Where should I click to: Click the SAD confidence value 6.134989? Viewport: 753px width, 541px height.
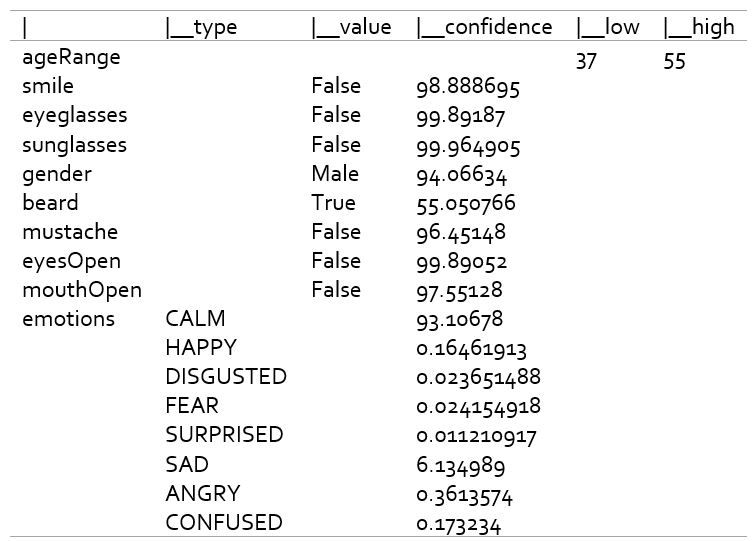461,466
